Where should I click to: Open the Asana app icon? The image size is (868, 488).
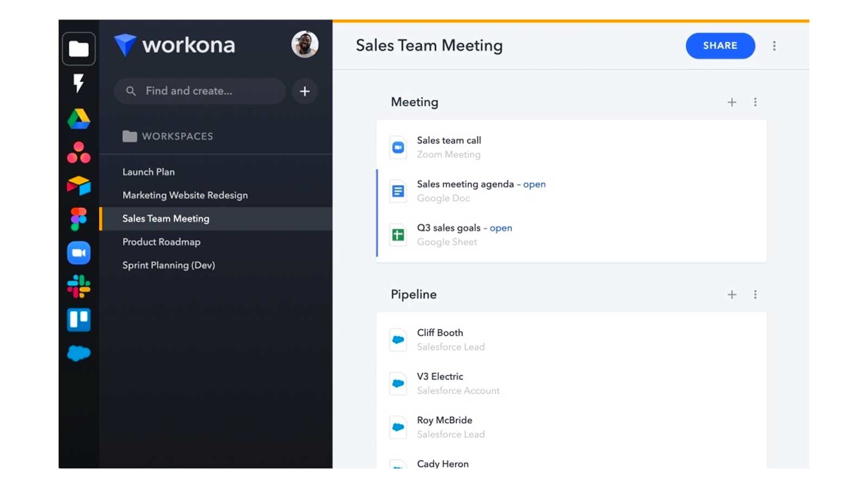[x=79, y=152]
